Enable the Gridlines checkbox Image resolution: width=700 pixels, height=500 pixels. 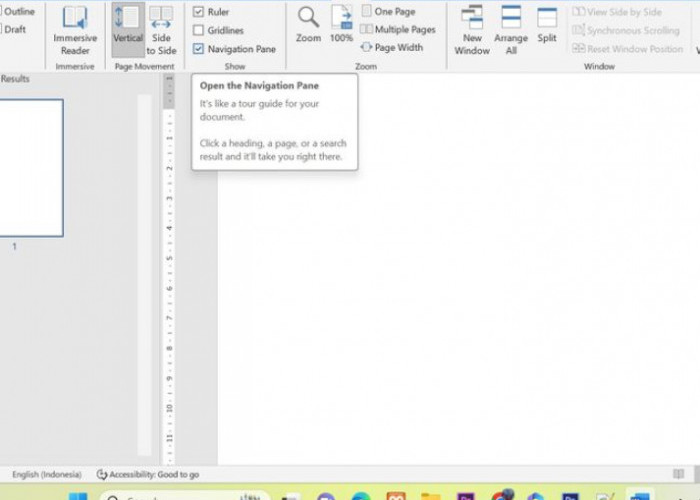tap(198, 30)
